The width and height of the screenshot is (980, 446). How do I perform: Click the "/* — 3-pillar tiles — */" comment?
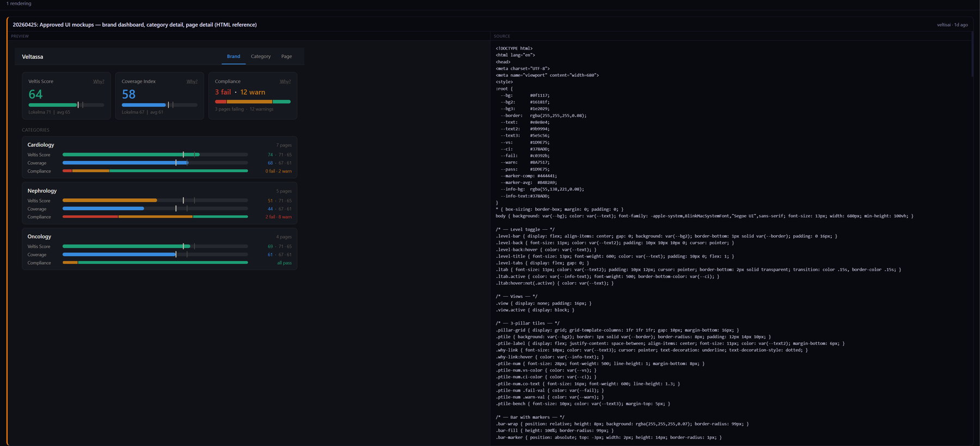click(x=528, y=323)
